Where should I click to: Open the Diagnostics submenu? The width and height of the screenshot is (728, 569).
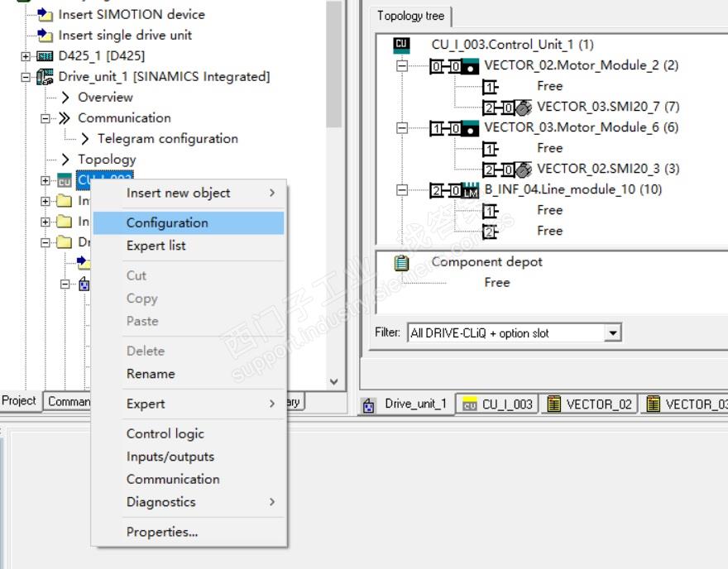[189, 502]
